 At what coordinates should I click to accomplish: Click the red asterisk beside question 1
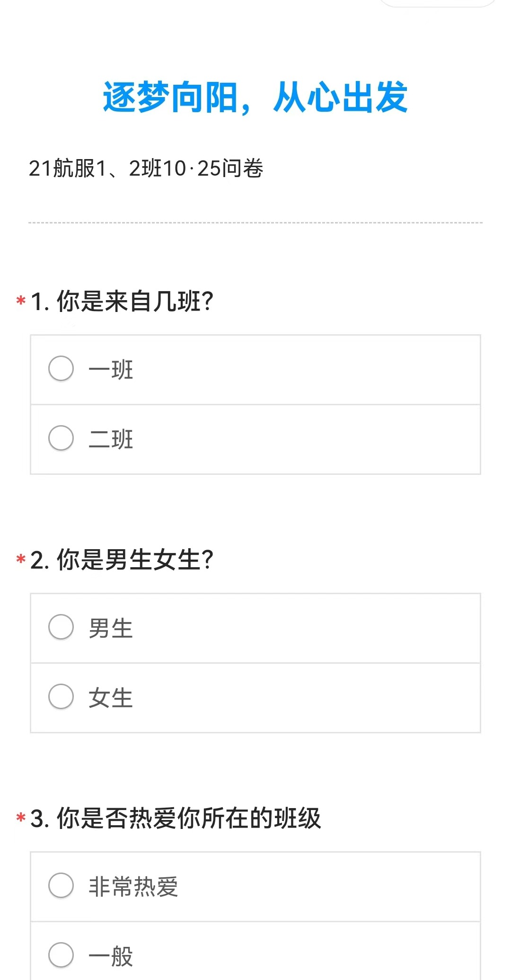pyautogui.click(x=21, y=301)
